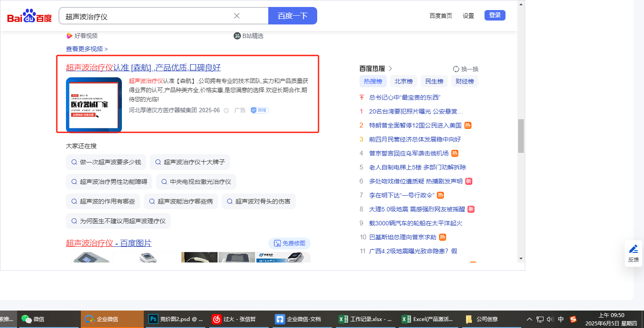644x328 pixels.
Task: Switch to the 民生榜 tab
Action: (x=434, y=81)
